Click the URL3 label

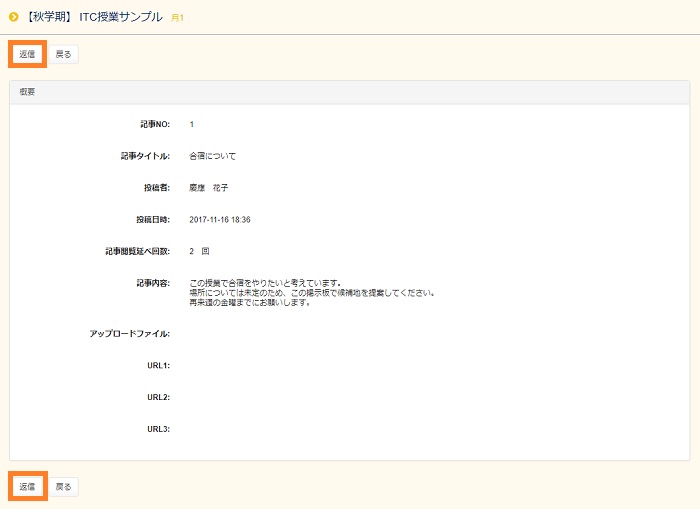[x=158, y=429]
